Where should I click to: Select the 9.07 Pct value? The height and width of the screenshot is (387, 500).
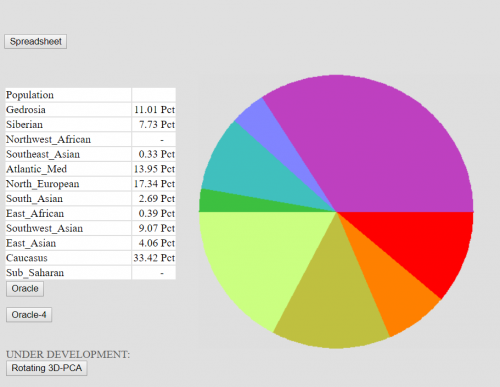[x=157, y=228]
